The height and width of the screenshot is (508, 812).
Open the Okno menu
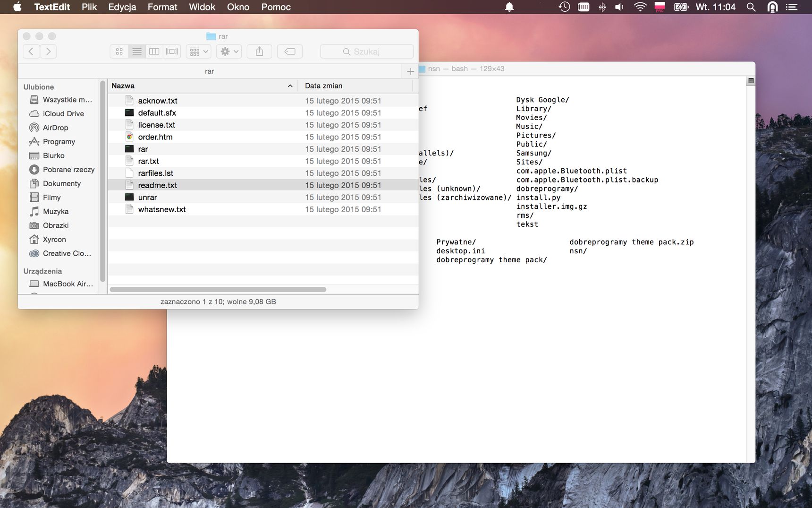238,7
